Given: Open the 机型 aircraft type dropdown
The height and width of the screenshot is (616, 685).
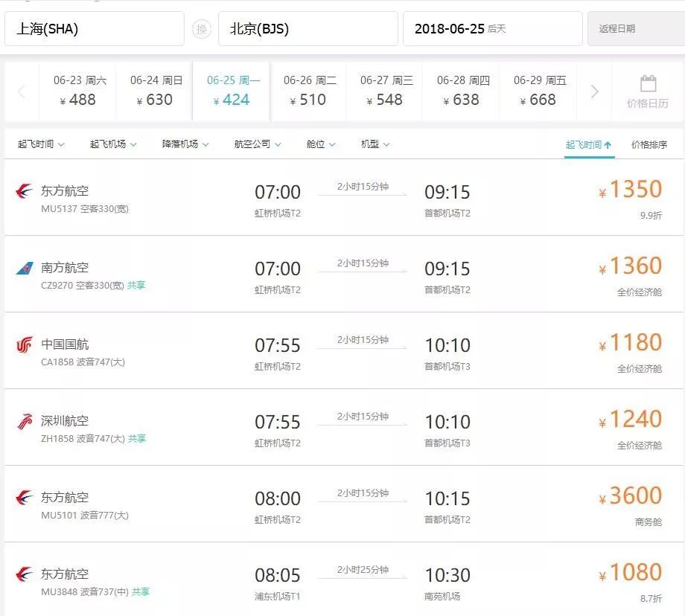Looking at the screenshot, I should (375, 144).
